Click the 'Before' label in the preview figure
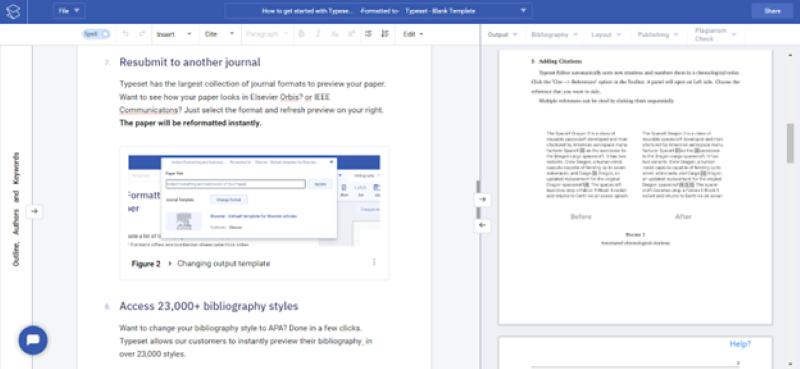The height and width of the screenshot is (369, 800). pyautogui.click(x=581, y=216)
